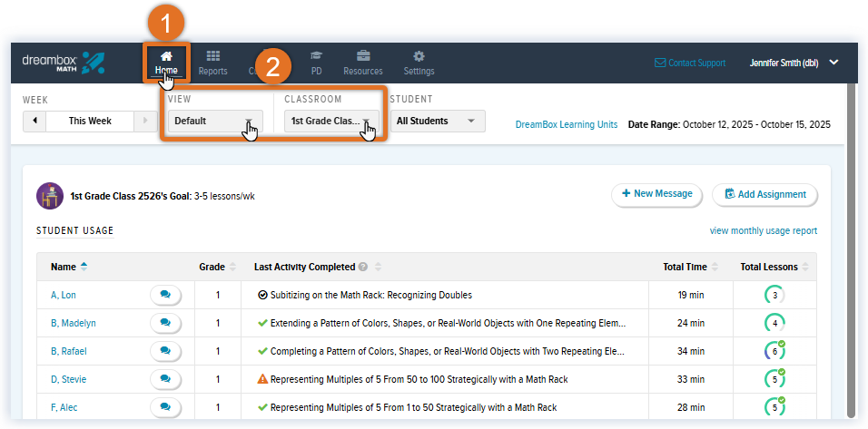This screenshot has width=868, height=429.
Task: Go to the Home tab
Action: 166,62
